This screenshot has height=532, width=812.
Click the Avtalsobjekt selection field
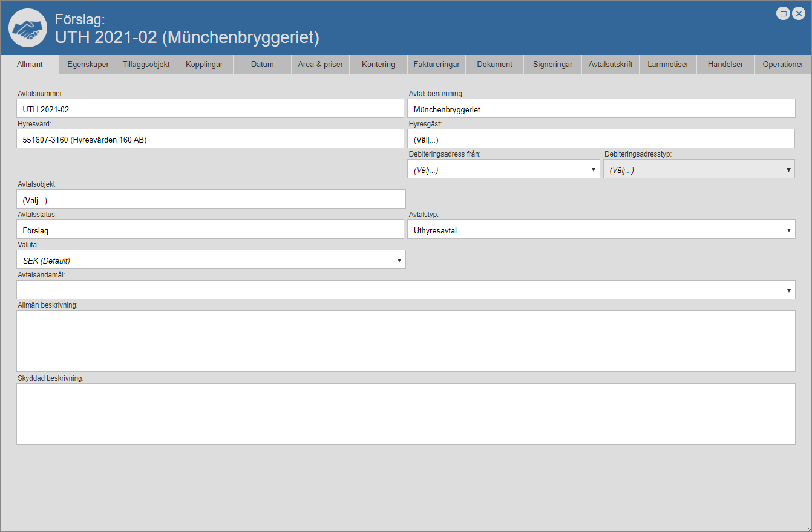point(211,199)
